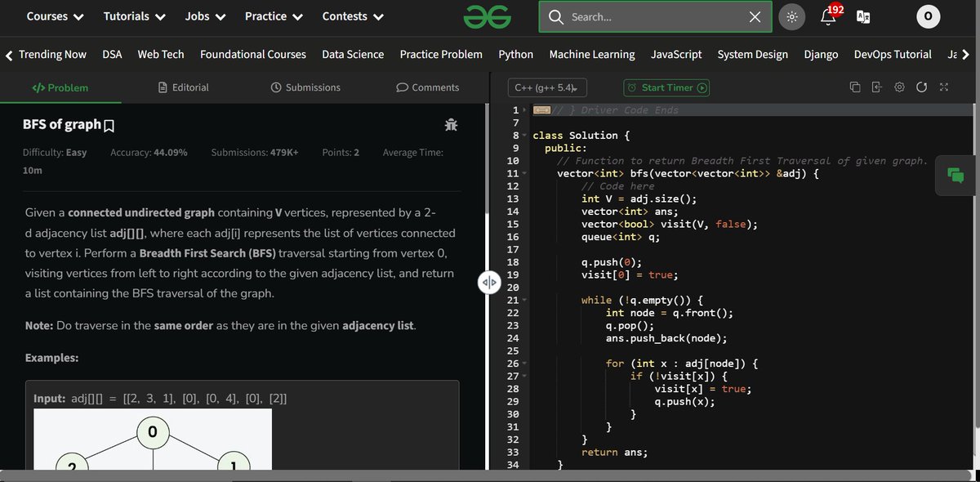Collapse bfs function fold at line 11
This screenshot has width=980, height=482.
[x=525, y=174]
